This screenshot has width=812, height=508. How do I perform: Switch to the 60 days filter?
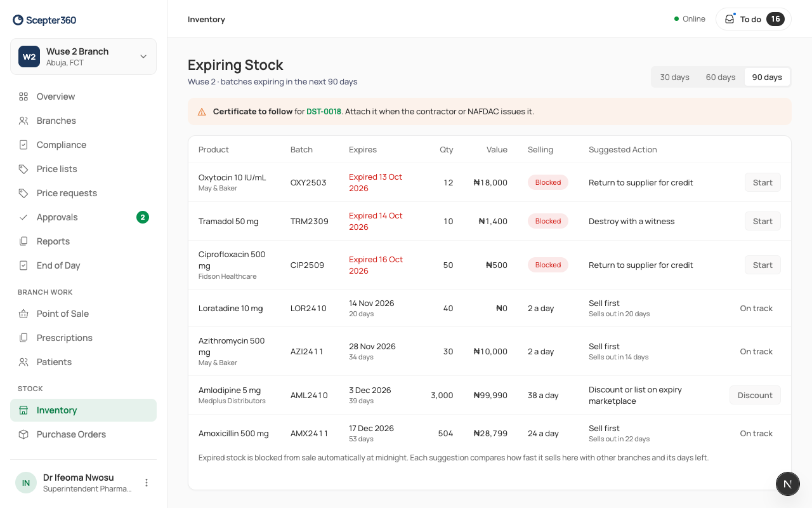tap(721, 77)
